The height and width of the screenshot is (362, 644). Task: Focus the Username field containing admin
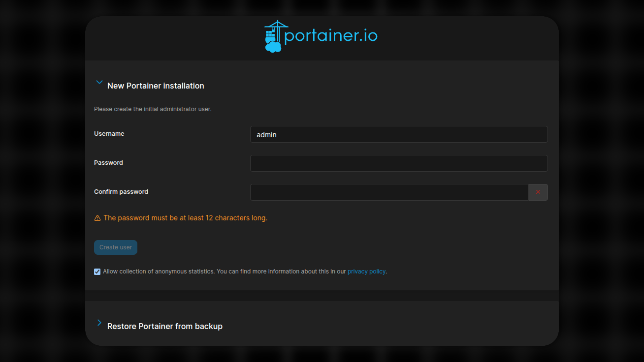pos(399,134)
